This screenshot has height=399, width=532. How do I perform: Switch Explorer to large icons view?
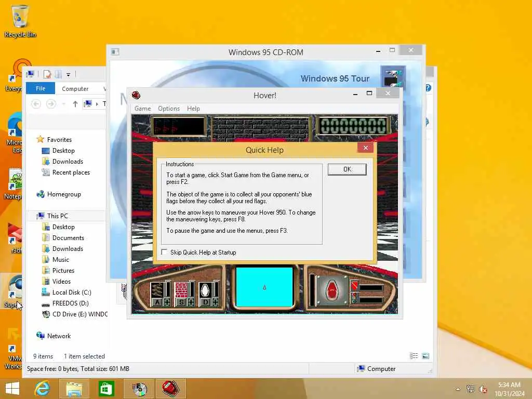[425, 356]
